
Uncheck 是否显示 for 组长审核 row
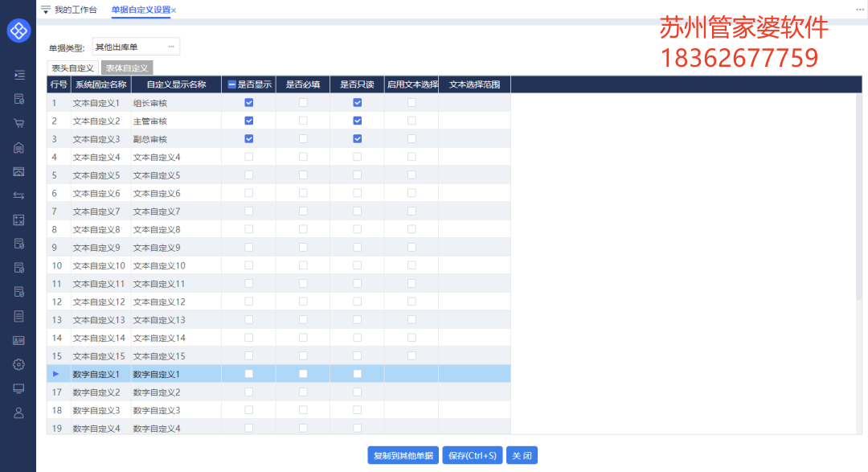(248, 102)
